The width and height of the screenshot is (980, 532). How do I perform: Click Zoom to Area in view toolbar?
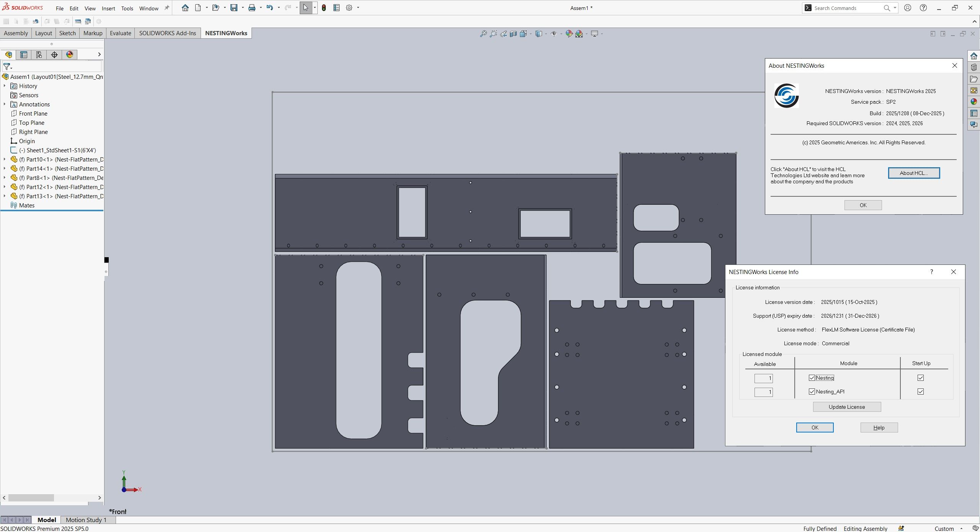pos(493,34)
